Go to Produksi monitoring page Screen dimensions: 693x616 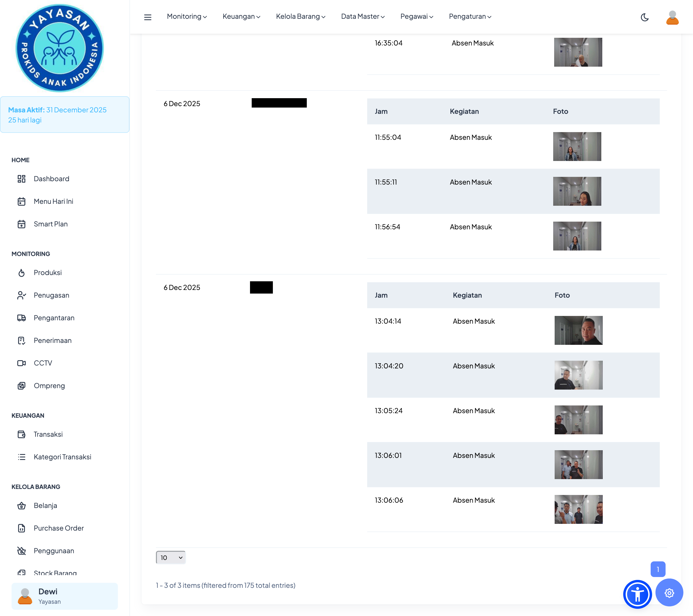(47, 273)
